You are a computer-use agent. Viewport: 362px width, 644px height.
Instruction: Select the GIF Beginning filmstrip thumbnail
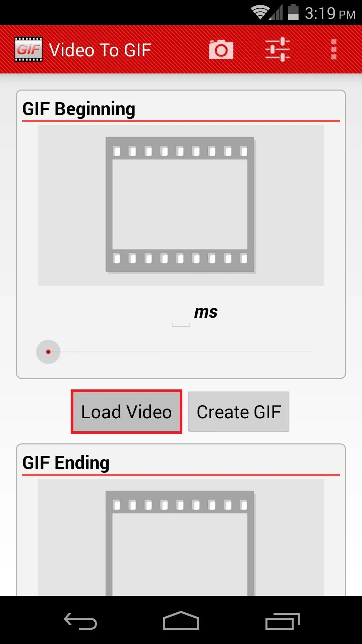pyautogui.click(x=180, y=205)
